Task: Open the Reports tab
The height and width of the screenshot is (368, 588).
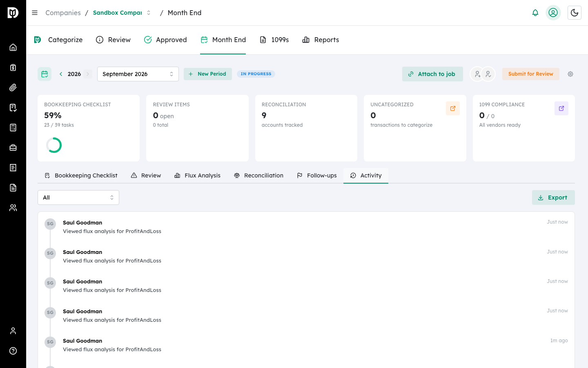Action: [321, 40]
